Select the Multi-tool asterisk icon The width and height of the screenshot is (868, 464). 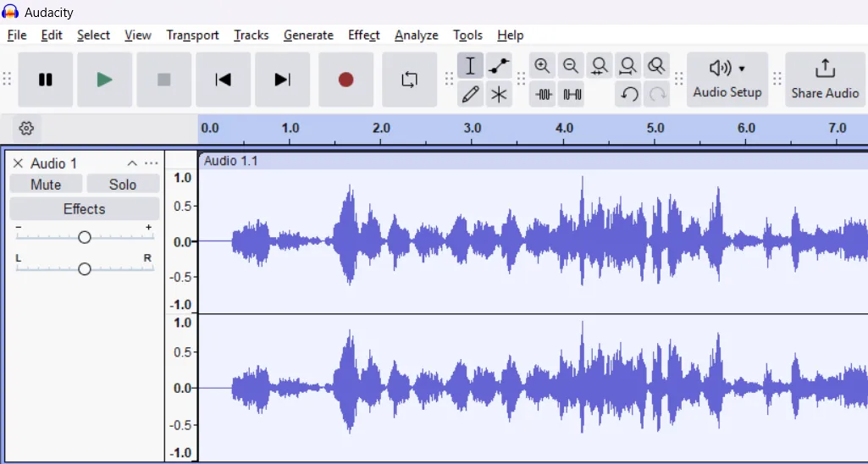[499, 94]
